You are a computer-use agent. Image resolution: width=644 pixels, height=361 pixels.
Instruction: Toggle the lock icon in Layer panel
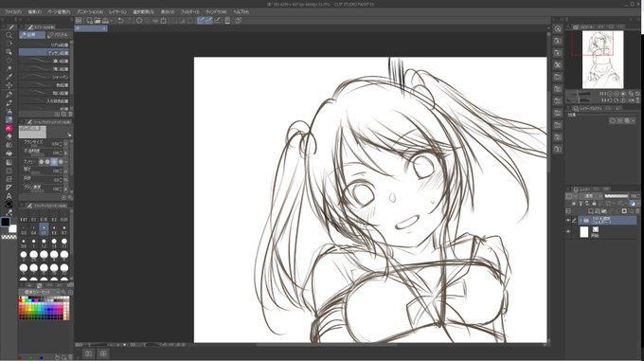pyautogui.click(x=594, y=204)
